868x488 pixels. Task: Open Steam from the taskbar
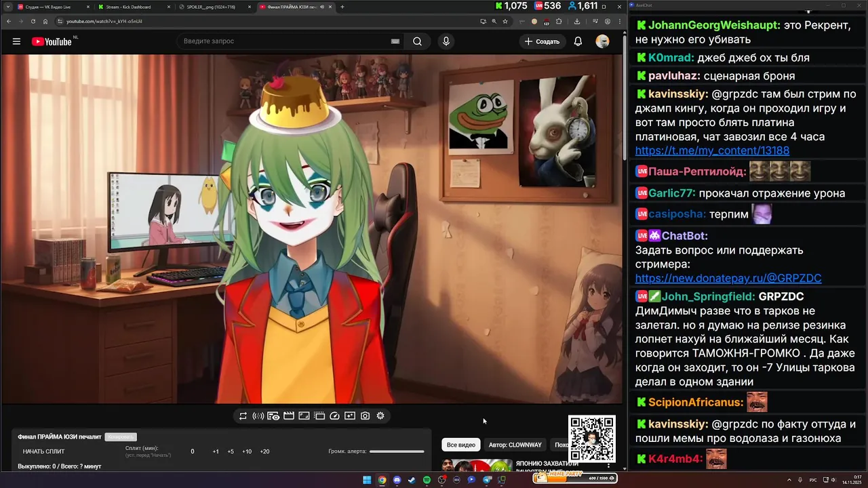(412, 480)
